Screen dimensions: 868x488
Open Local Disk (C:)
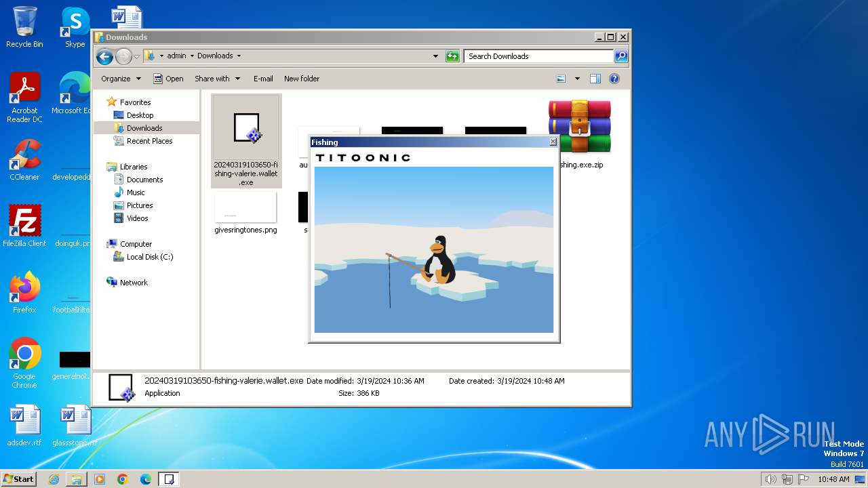(x=150, y=257)
